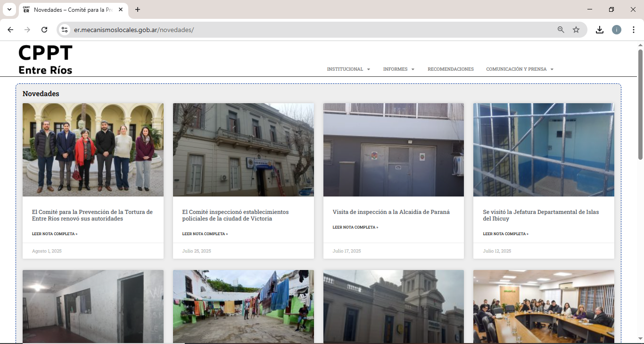This screenshot has width=644, height=344.
Task: Go to Recomendaciones menu item
Action: (450, 69)
